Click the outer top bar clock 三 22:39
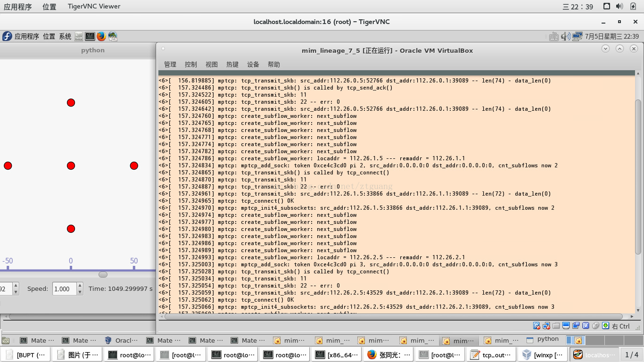 coord(578,7)
